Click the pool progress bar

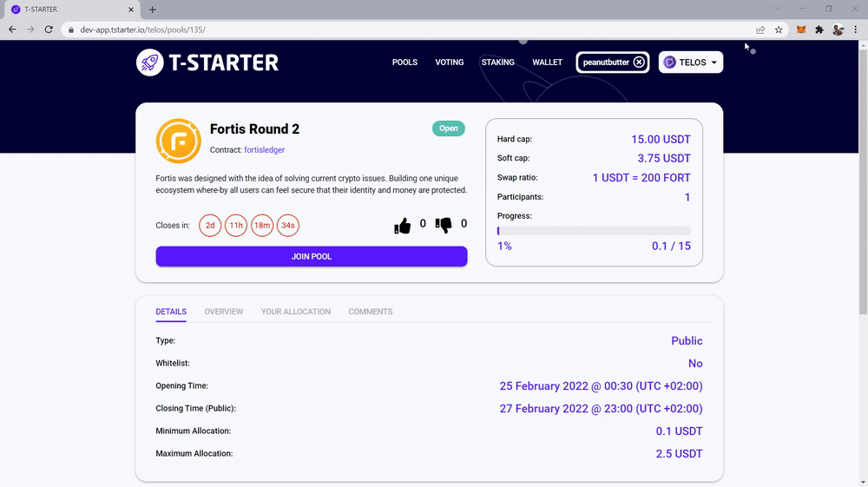click(594, 231)
